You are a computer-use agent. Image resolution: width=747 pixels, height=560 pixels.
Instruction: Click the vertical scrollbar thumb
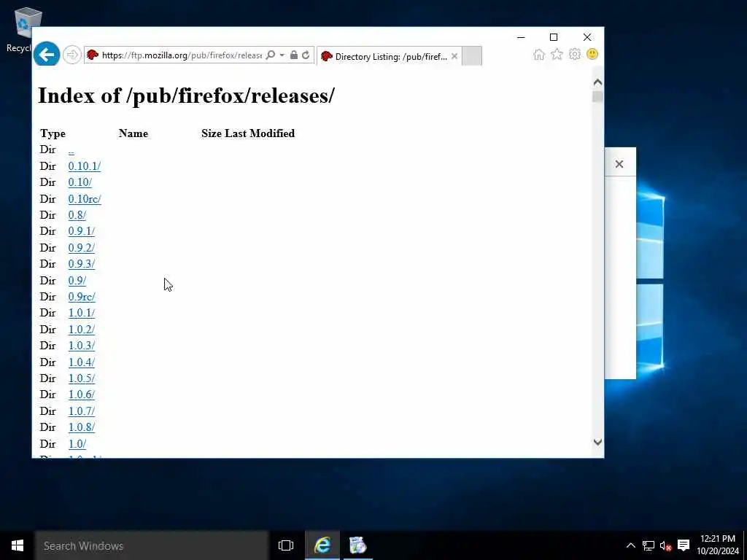tap(597, 97)
